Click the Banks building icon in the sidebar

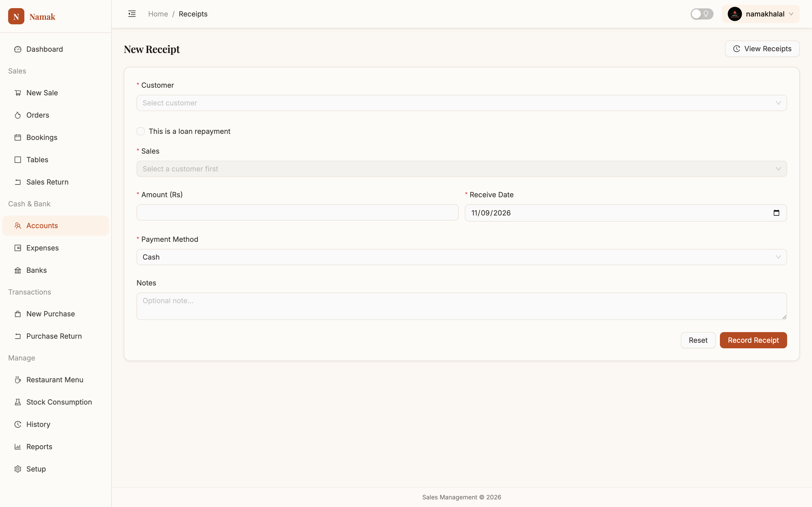(x=18, y=270)
